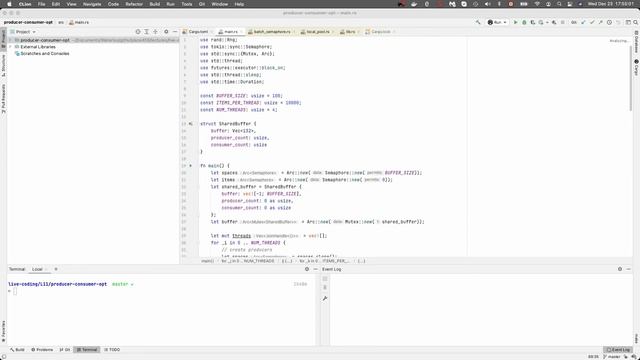Click main() in the editor breadcrumb bar
The image size is (640, 360).
(x=207, y=261)
